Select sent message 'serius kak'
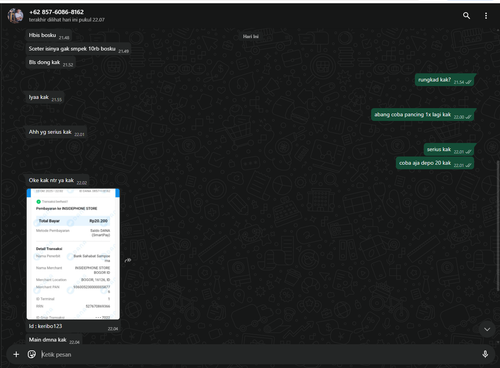Screen dimensions: 500x368 pyautogui.click(x=449, y=149)
